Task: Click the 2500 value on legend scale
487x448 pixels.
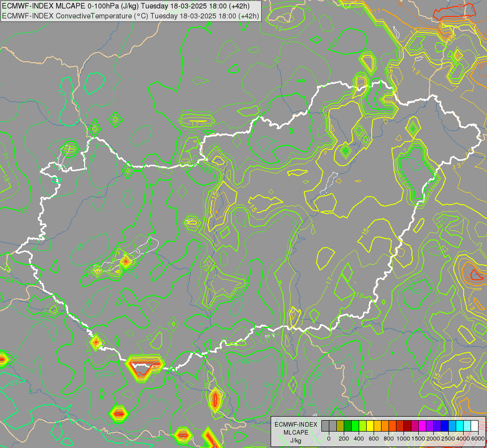Action: coord(448,439)
